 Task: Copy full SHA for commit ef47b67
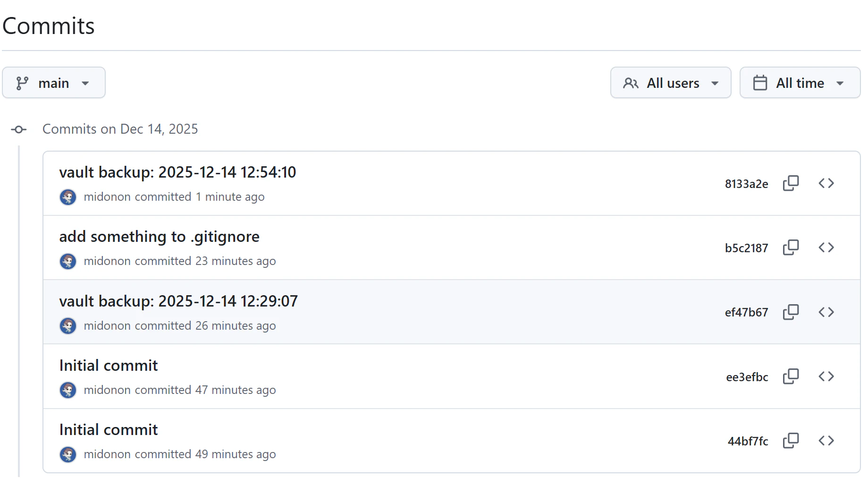click(x=791, y=312)
